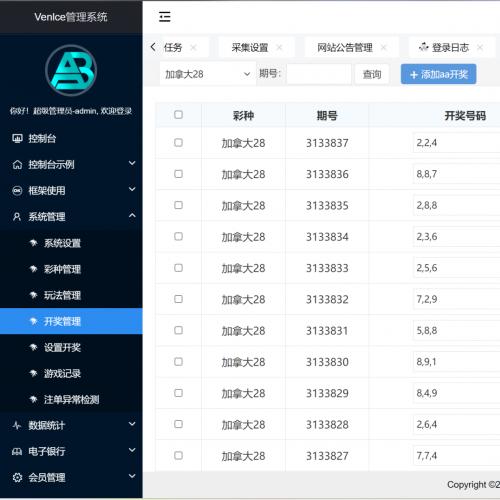Click the AB logo avatar
This screenshot has width=500, height=500.
[71, 70]
